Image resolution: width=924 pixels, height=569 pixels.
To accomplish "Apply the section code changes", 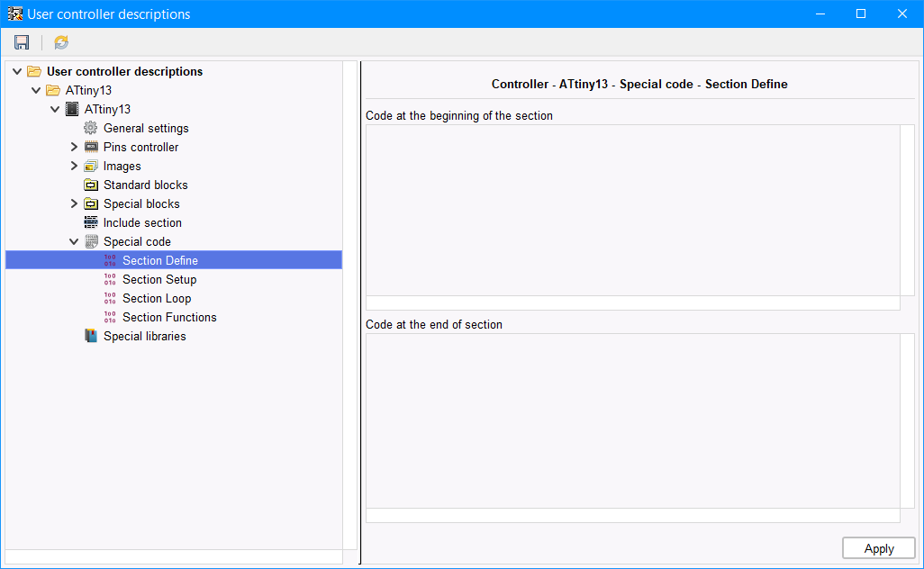I will coord(879,548).
